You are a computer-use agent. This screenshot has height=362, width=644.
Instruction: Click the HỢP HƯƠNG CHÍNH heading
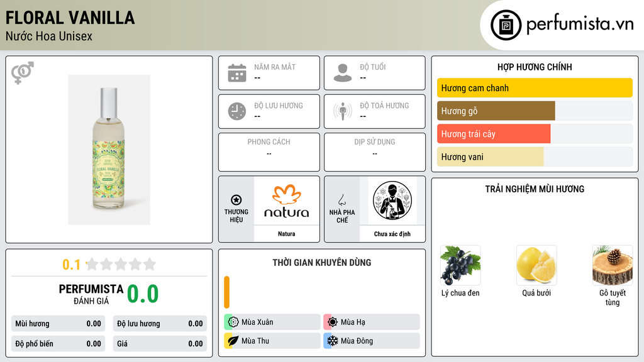click(x=535, y=67)
